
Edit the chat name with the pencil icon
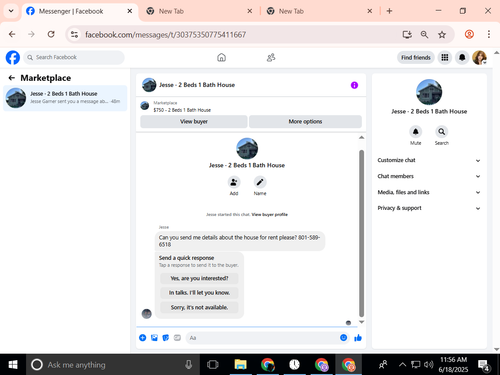click(260, 182)
